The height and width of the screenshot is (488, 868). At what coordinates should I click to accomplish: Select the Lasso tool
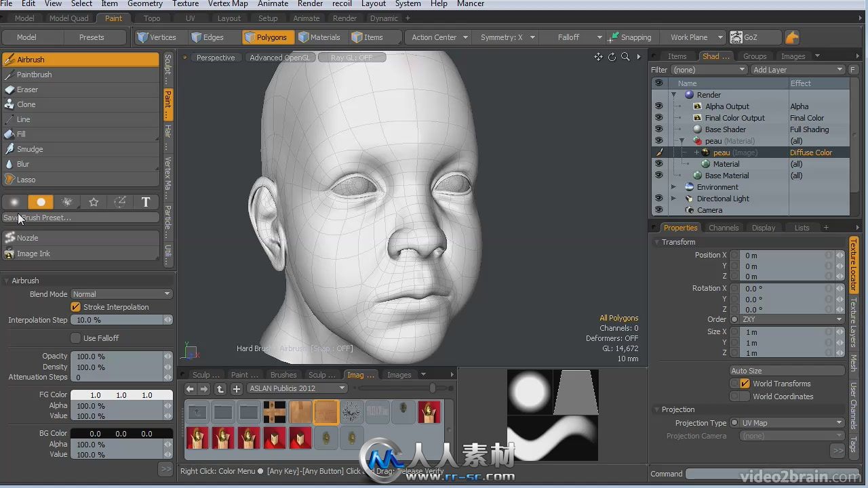(x=81, y=180)
